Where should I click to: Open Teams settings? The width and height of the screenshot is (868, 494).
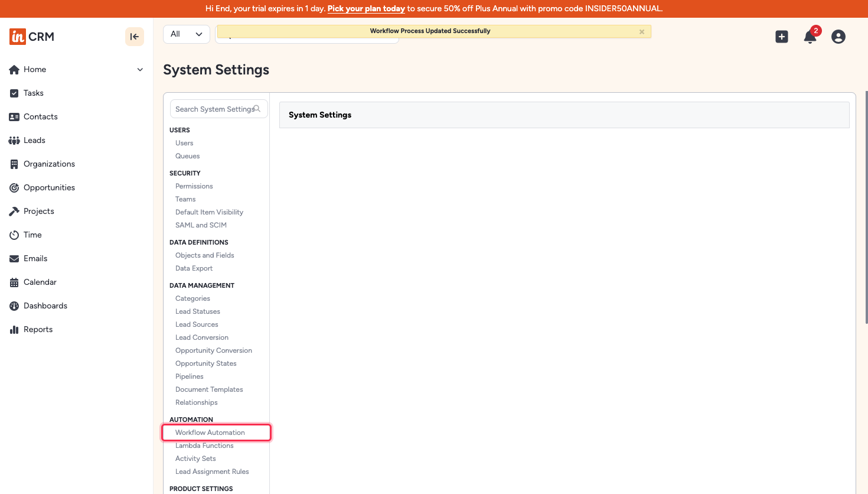[185, 199]
